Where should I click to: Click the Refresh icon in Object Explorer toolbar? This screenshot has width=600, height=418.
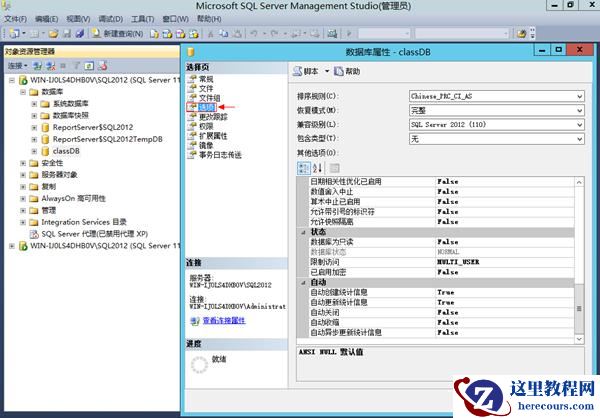tap(89, 66)
